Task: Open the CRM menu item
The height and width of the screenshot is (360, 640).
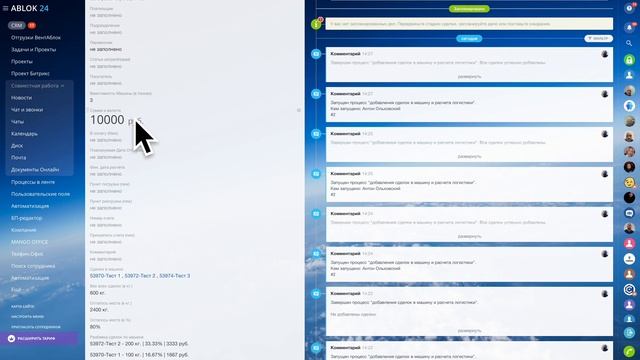Action: point(17,25)
